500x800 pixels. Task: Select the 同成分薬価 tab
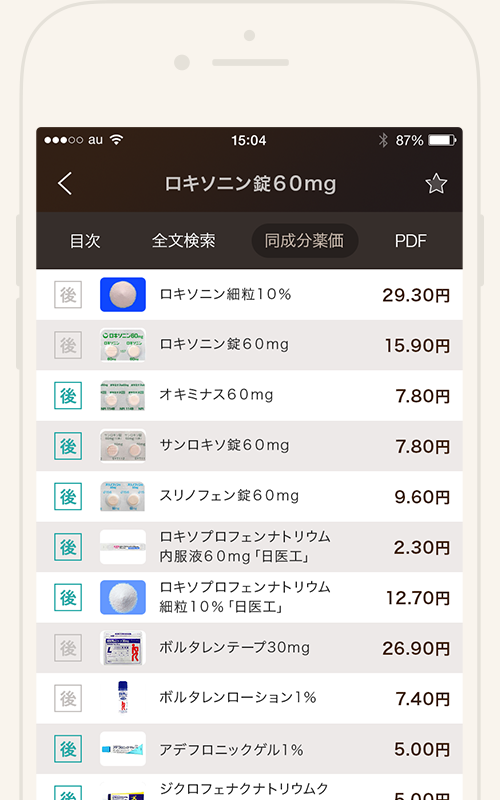point(305,240)
